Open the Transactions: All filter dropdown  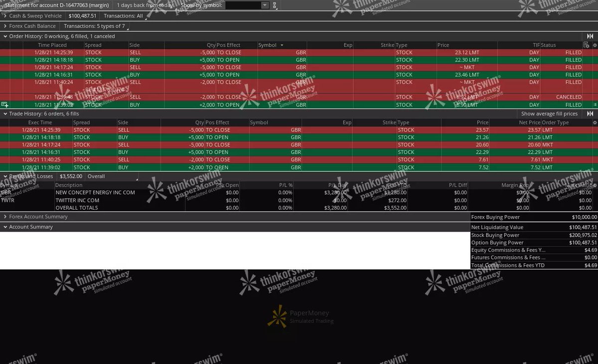pos(124,16)
